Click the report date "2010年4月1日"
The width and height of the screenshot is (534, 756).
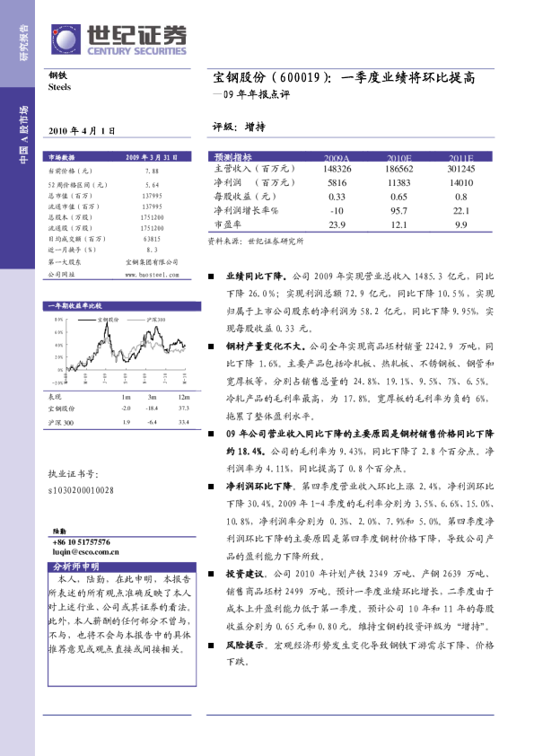pyautogui.click(x=82, y=131)
